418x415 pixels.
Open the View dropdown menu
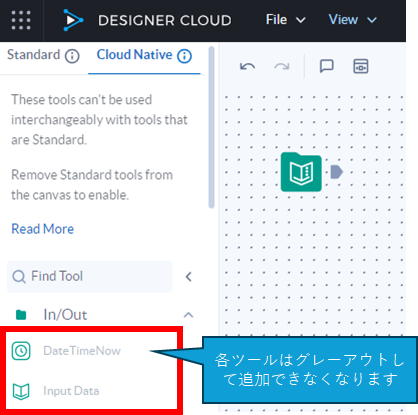tap(352, 20)
